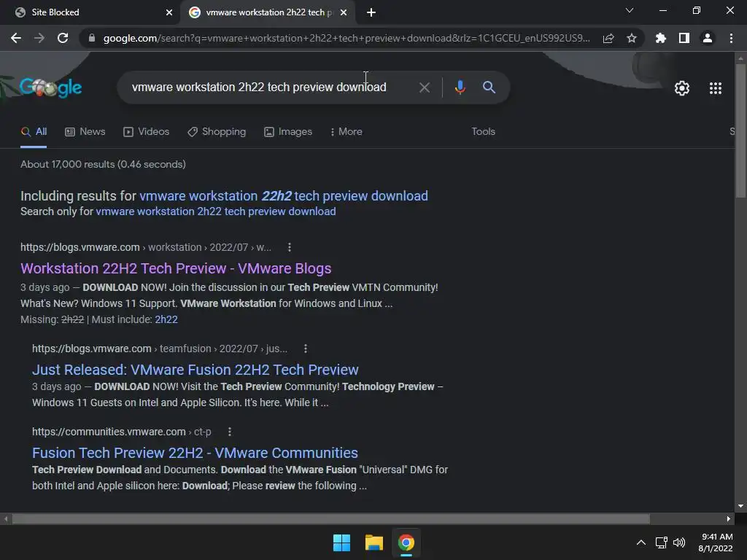Go back with the browser back arrow
The width and height of the screenshot is (747, 560).
tap(16, 38)
